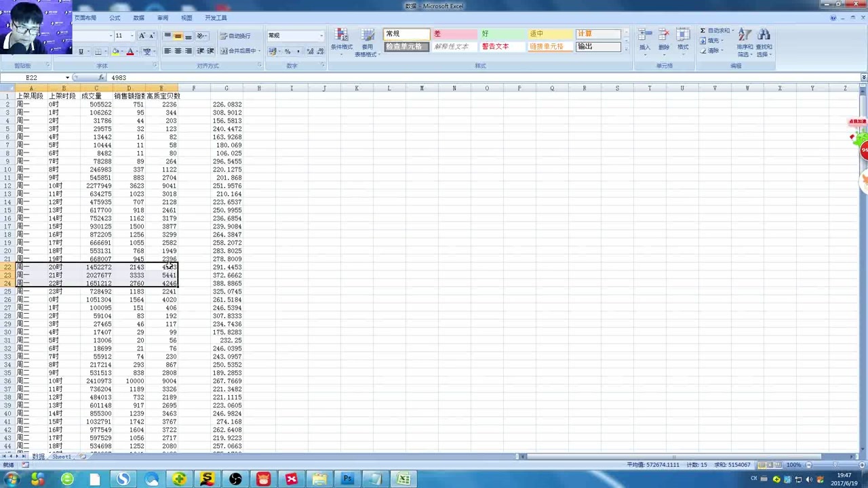The image size is (868, 488).
Task: Switch to the Sheet1 worksheet tab
Action: pos(62,457)
